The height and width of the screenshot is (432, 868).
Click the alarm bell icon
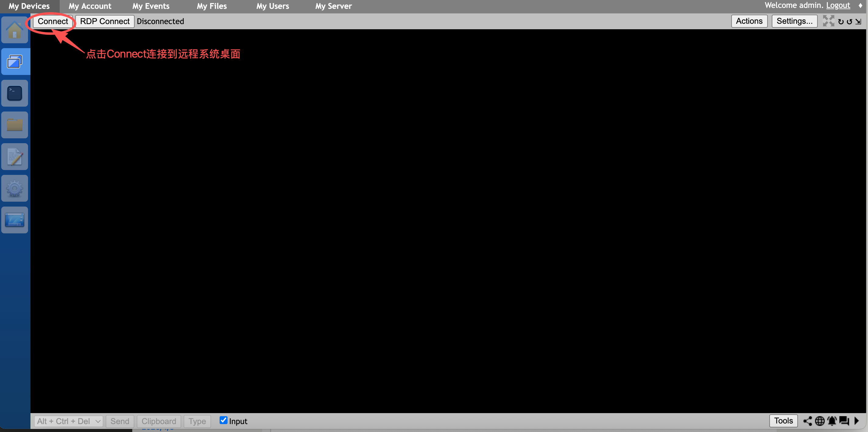[x=832, y=421]
